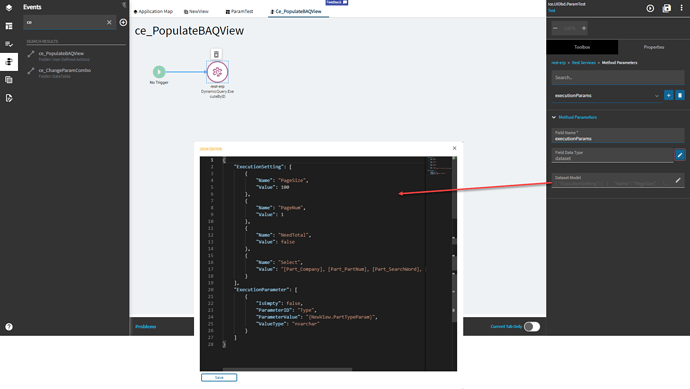This screenshot has width=690, height=389.
Task: Delete the selected node with trash icon
Action: click(216, 54)
